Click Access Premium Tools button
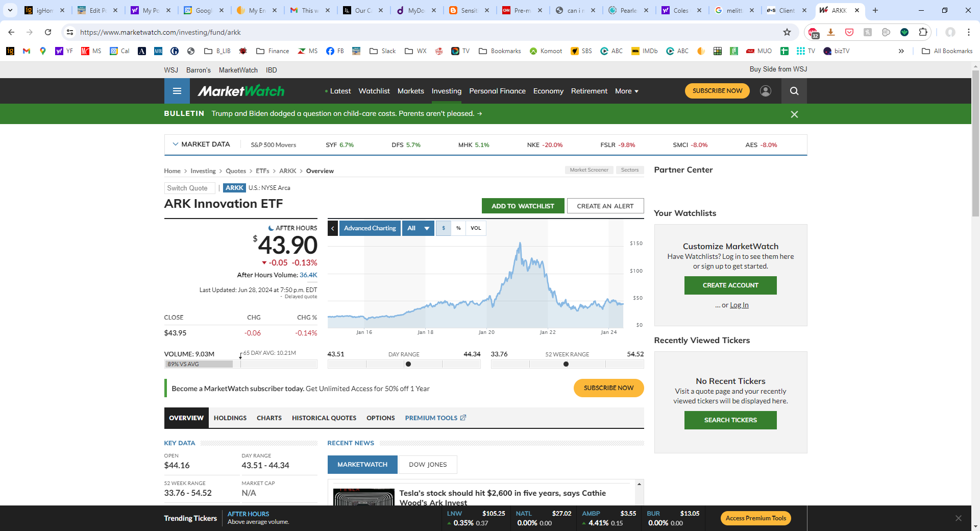 coord(756,518)
